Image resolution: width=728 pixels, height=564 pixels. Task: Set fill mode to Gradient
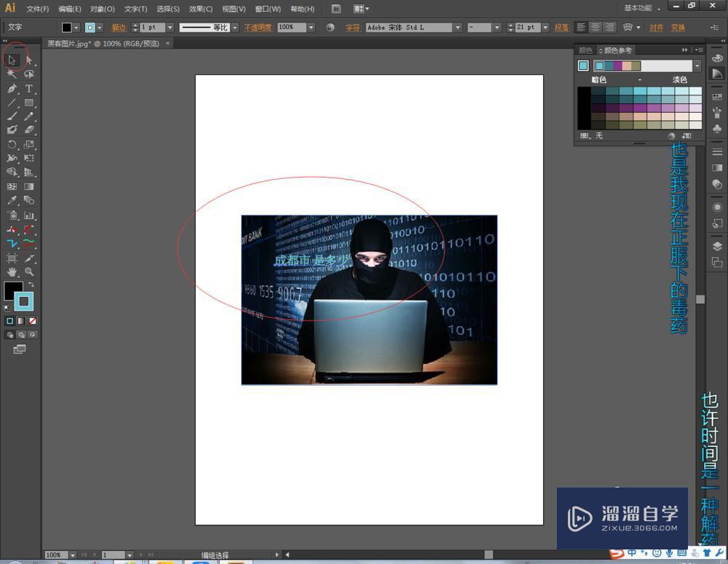point(21,321)
